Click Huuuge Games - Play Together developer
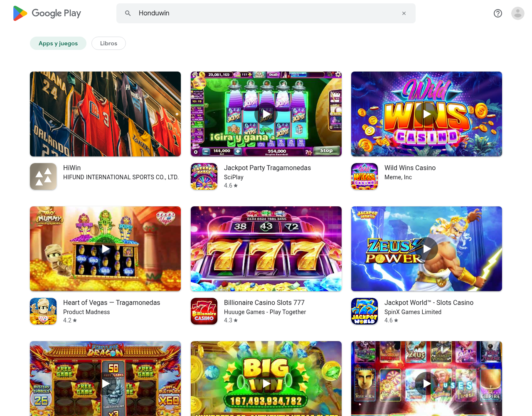532x416 pixels. pos(265,312)
